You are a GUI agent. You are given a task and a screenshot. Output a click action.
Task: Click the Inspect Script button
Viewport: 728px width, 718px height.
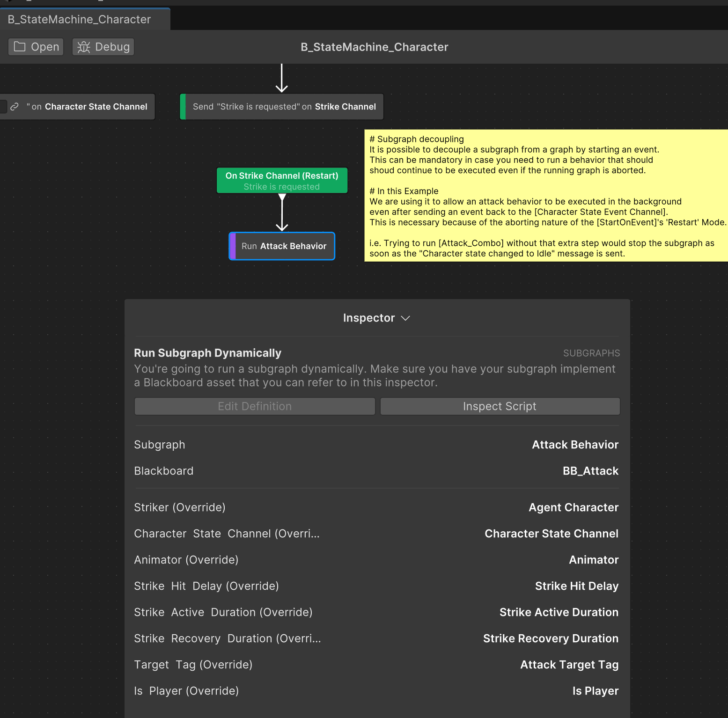pos(499,406)
